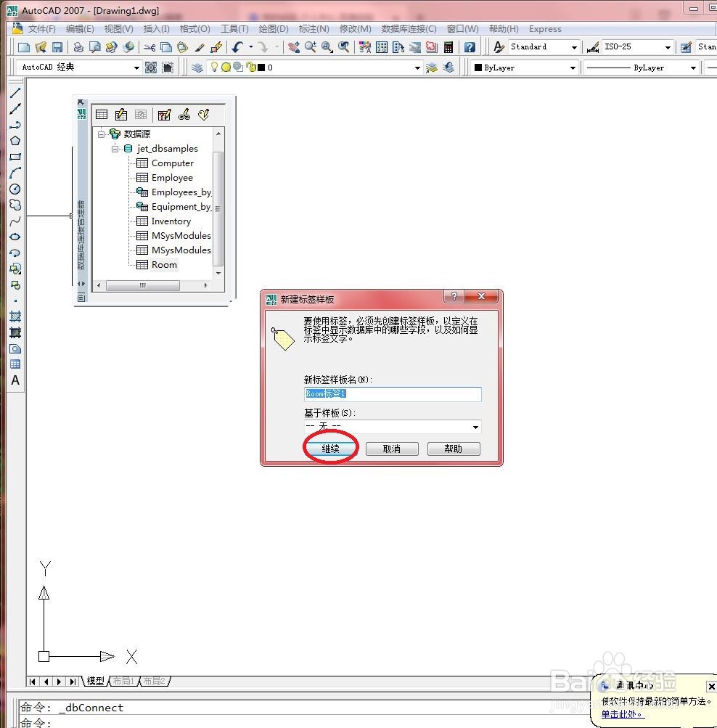Click the Open file icon
This screenshot has width=717, height=728.
coord(41,47)
